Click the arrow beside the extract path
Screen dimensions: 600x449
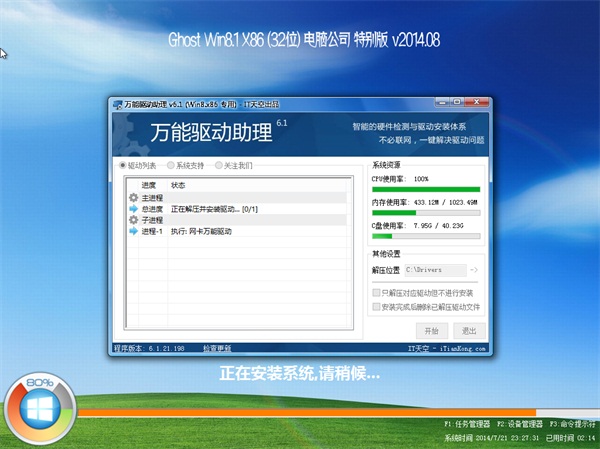474,270
